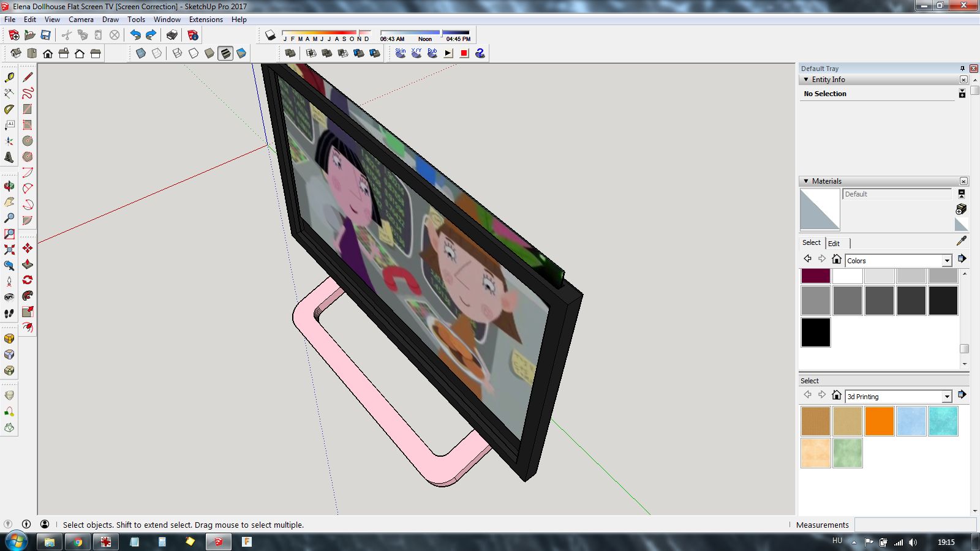The image size is (980, 551).
Task: Select the Follow Me tool
Action: 28,296
